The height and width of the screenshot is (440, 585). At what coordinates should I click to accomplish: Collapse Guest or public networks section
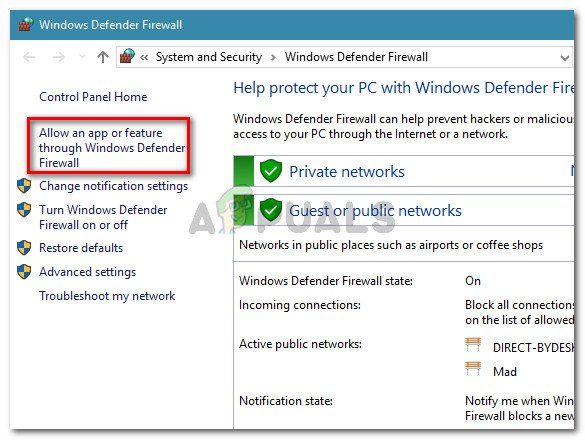point(404,210)
